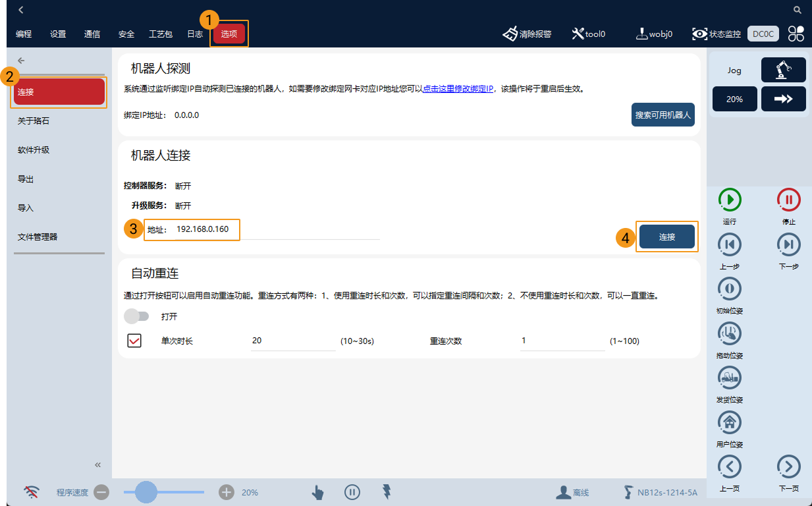The height and width of the screenshot is (506, 812).
Task: Open the search magnifier icon in the top-right
Action: point(798,10)
